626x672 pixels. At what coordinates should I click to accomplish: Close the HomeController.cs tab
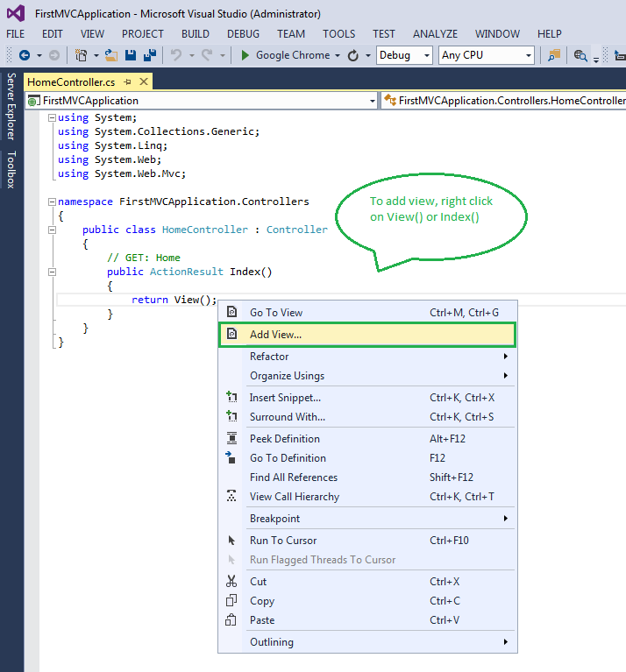(144, 81)
